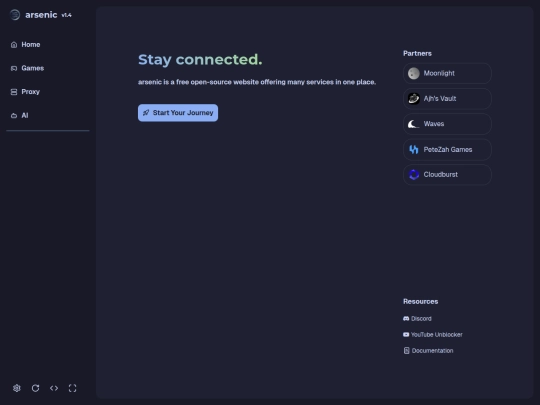Click the Moonlight partner moon icon
The width and height of the screenshot is (540, 405).
(x=414, y=73)
